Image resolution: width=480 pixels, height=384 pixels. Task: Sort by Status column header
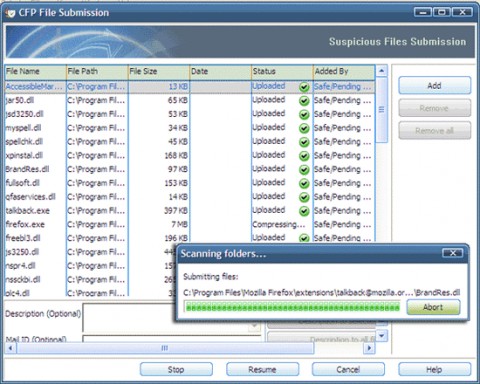tap(282, 72)
